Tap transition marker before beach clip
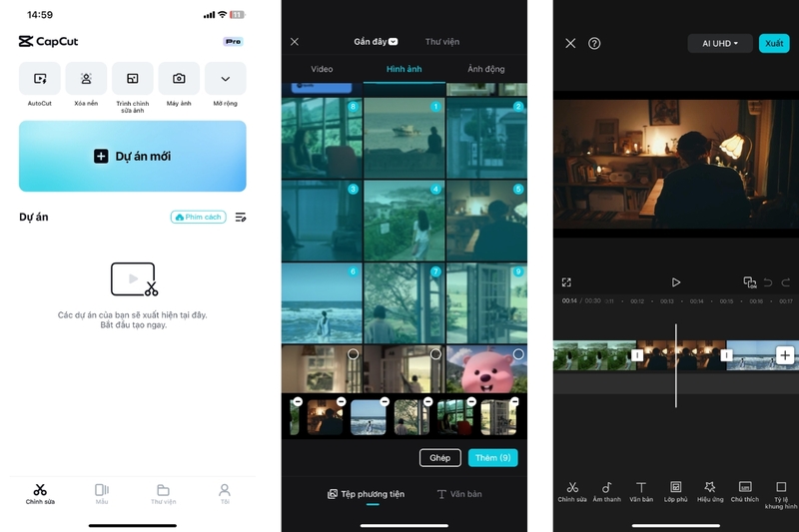799x532 pixels. tap(726, 355)
